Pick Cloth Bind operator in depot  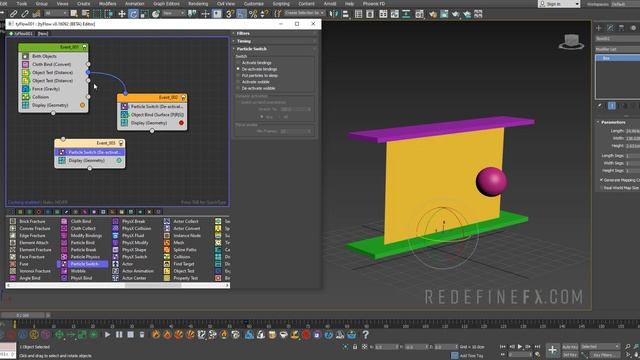81,221
